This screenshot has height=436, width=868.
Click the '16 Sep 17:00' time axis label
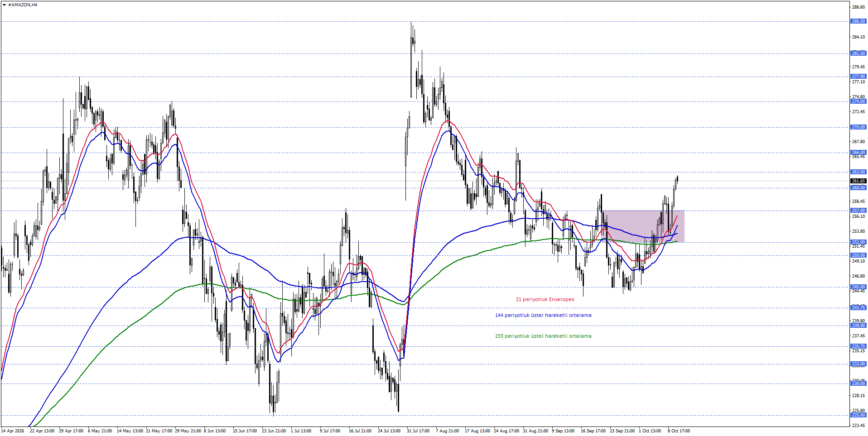(x=593, y=431)
